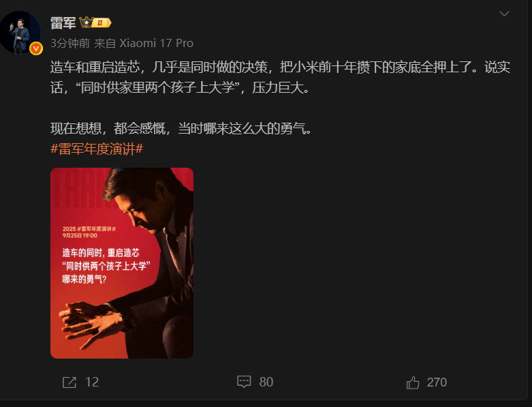Click the level II member badge
532x407 pixels.
pos(101,22)
